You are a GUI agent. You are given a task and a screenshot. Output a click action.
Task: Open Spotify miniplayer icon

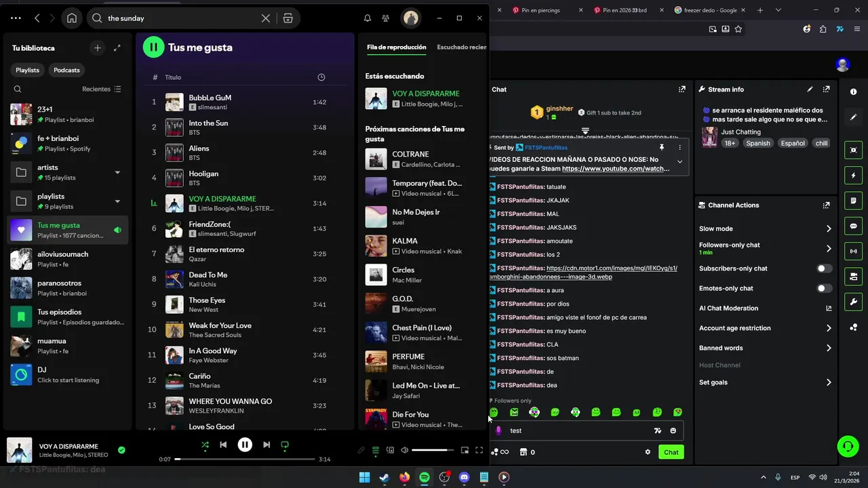(x=465, y=450)
